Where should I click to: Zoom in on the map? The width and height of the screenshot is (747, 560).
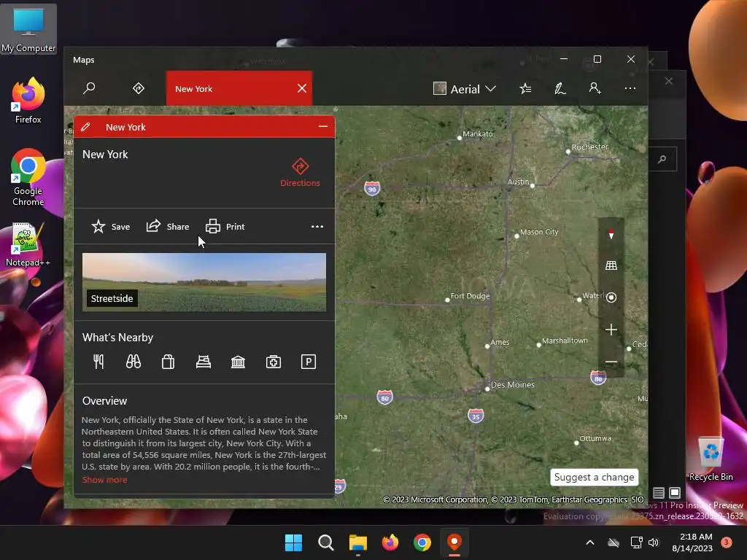[611, 330]
